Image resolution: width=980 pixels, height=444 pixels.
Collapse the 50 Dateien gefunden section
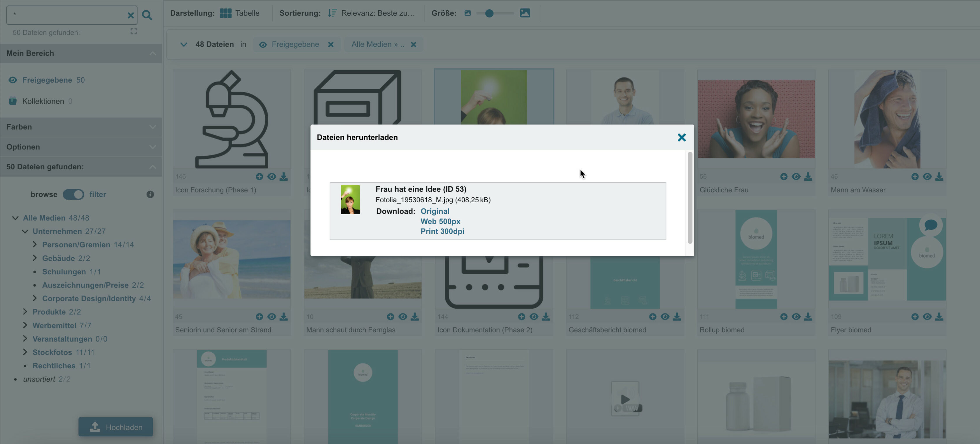click(x=153, y=167)
